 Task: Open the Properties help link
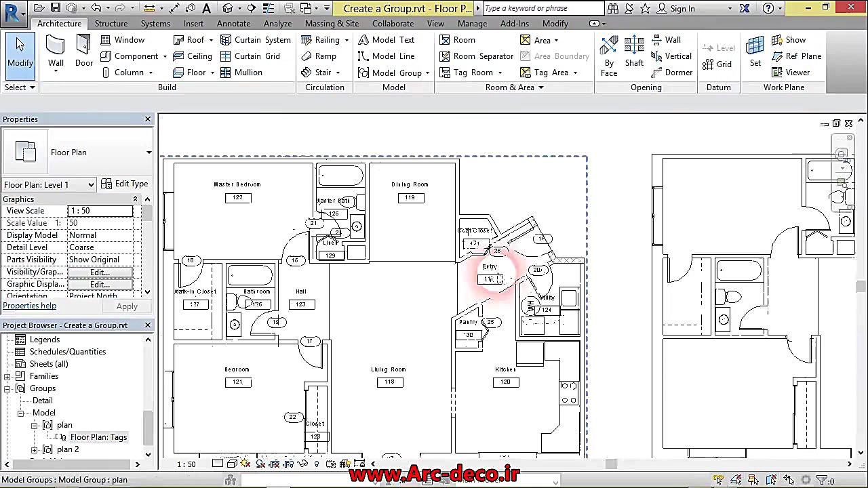point(29,306)
